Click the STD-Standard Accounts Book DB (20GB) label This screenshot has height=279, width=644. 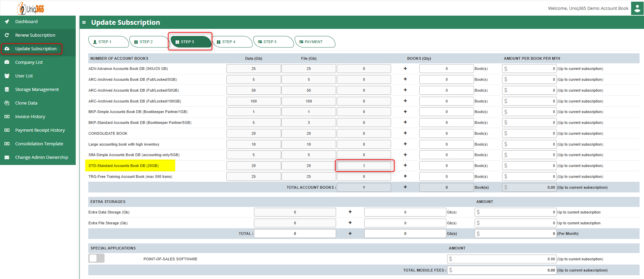124,166
